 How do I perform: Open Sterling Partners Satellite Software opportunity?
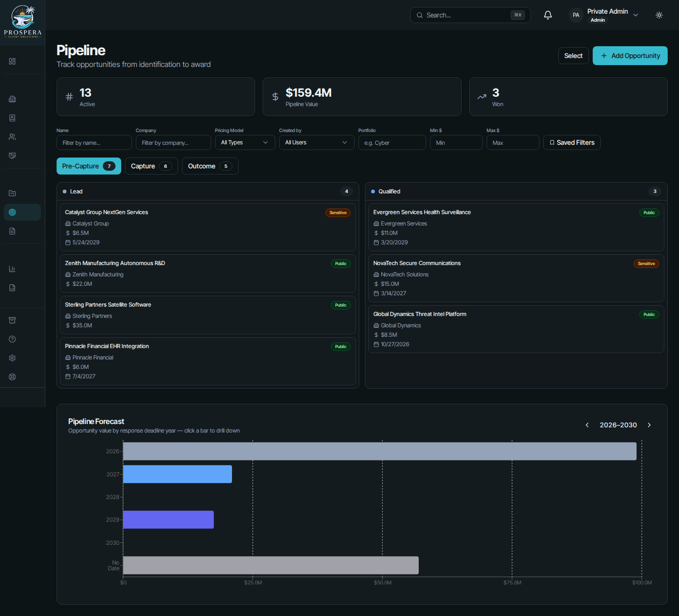point(208,315)
